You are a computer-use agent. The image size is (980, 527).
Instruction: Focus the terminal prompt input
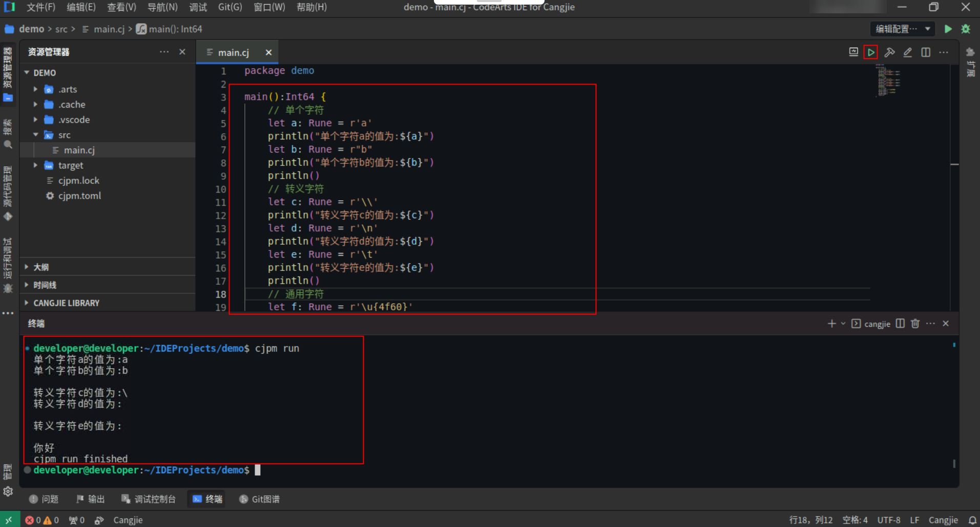pos(258,470)
